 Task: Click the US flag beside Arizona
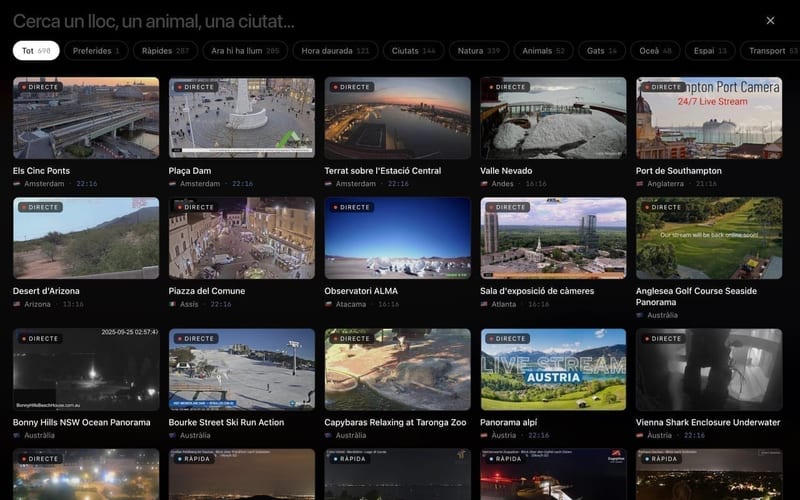pyautogui.click(x=17, y=304)
